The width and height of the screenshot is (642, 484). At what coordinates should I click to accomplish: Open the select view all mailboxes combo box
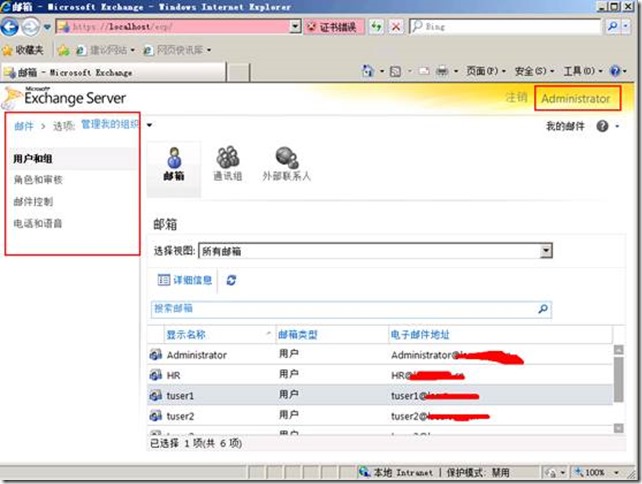375,251
